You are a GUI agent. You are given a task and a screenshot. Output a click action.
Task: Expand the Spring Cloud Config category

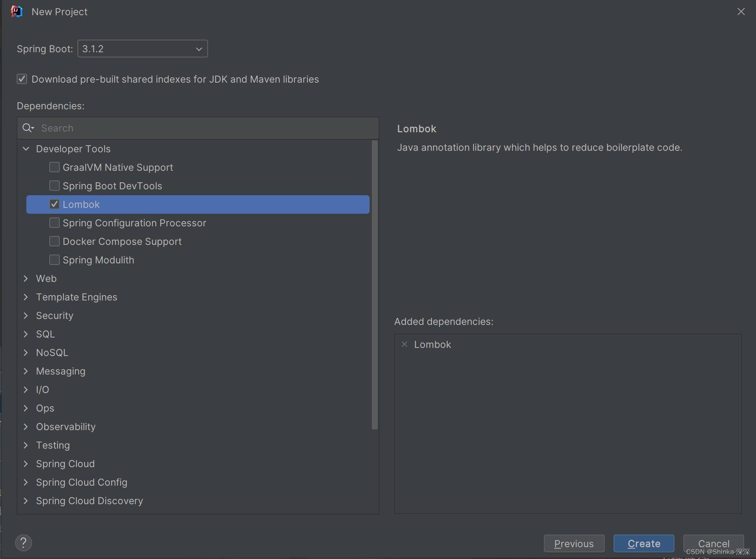click(26, 482)
